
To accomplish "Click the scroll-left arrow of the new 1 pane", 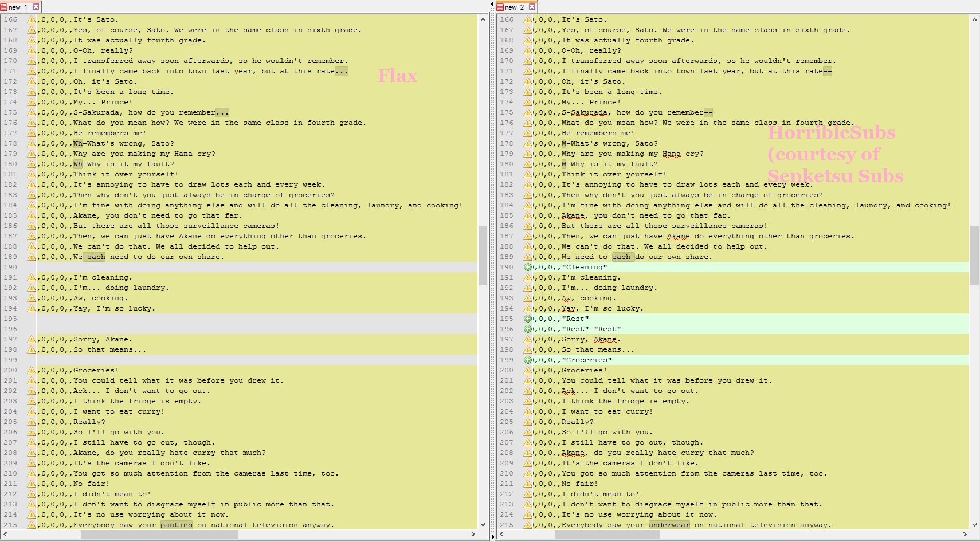I will [5, 534].
